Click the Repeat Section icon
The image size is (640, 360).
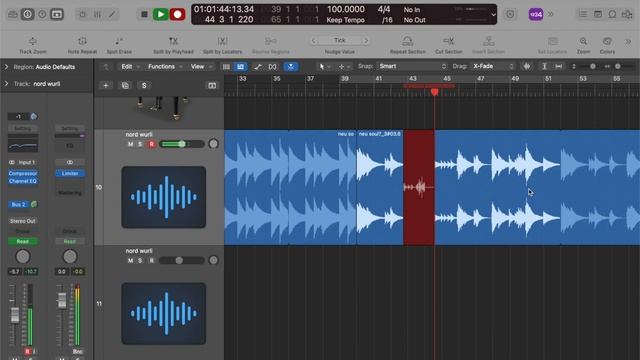tap(407, 41)
